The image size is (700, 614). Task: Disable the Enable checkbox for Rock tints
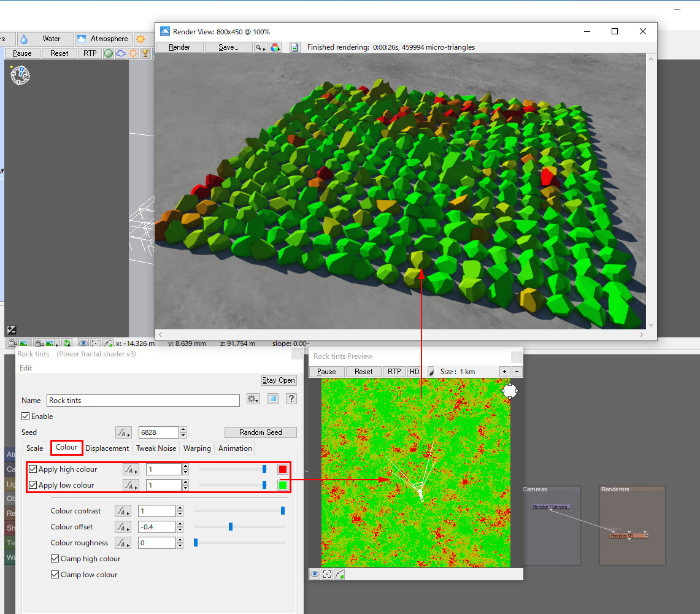click(26, 416)
